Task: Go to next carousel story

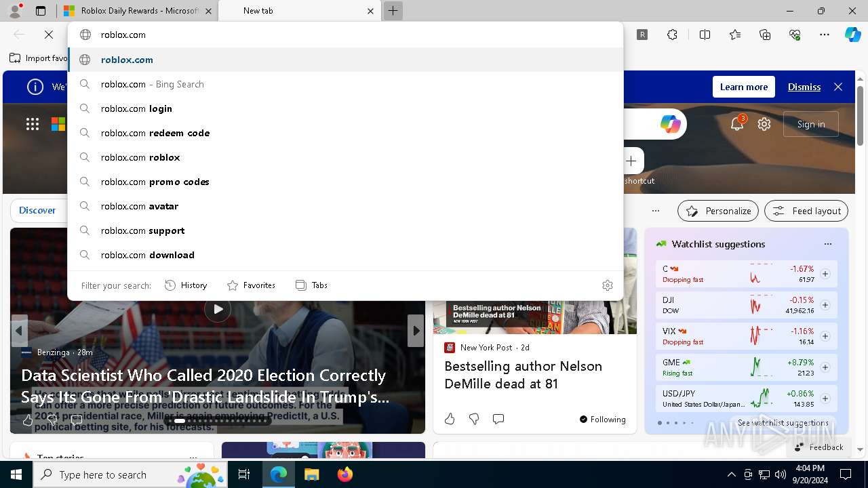Action: (x=416, y=331)
